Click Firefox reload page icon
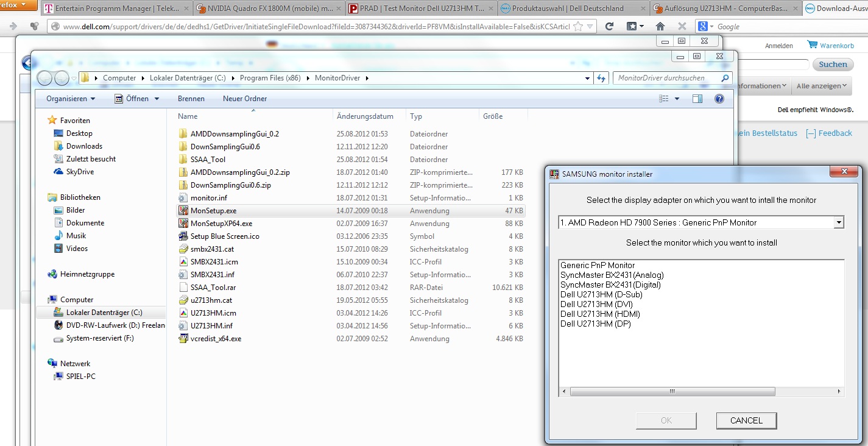This screenshot has height=446, width=868. click(609, 26)
